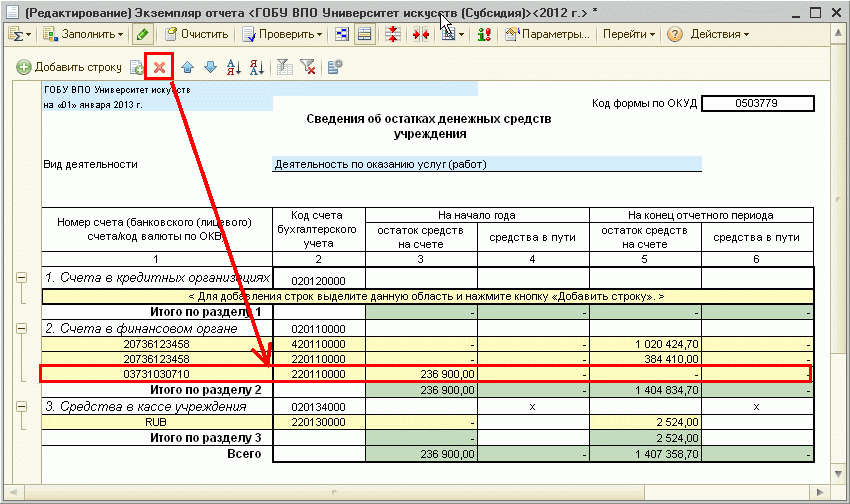Toggle the highlighted table view icon
This screenshot has height=504, width=850.
pyautogui.click(x=364, y=35)
